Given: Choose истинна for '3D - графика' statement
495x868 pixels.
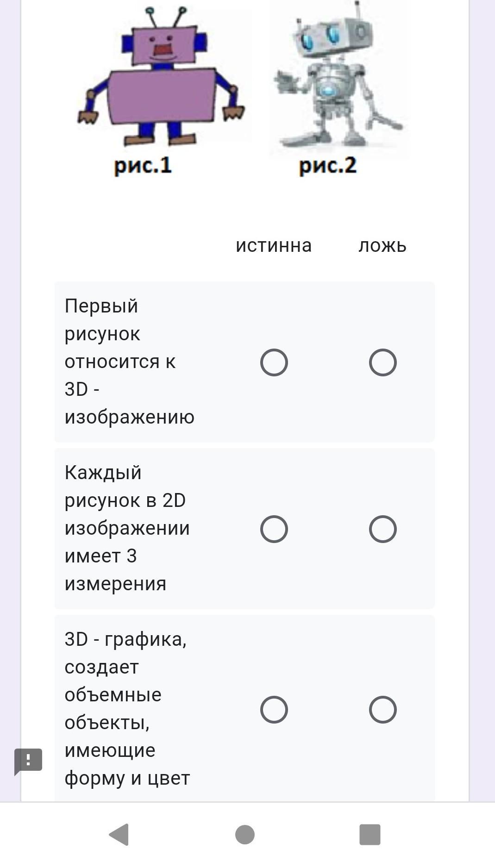Looking at the screenshot, I should 274,710.
